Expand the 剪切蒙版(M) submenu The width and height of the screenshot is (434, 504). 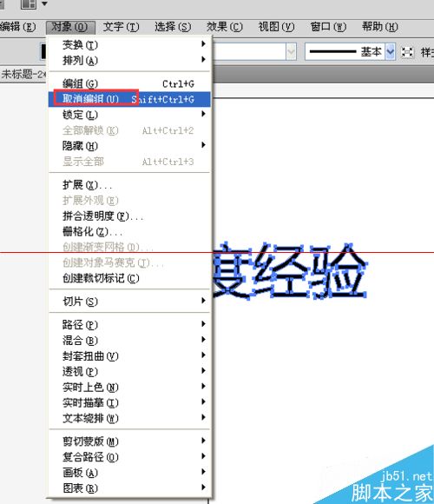point(129,441)
